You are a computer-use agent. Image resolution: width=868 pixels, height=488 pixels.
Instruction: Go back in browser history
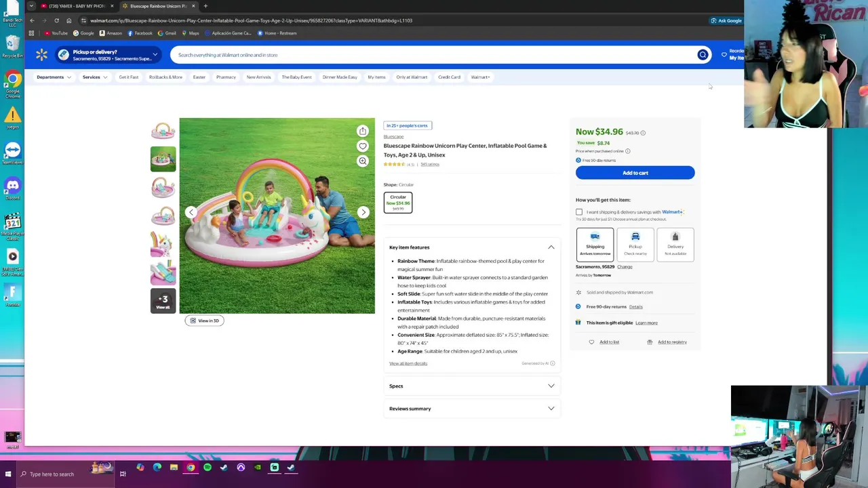[x=32, y=20]
